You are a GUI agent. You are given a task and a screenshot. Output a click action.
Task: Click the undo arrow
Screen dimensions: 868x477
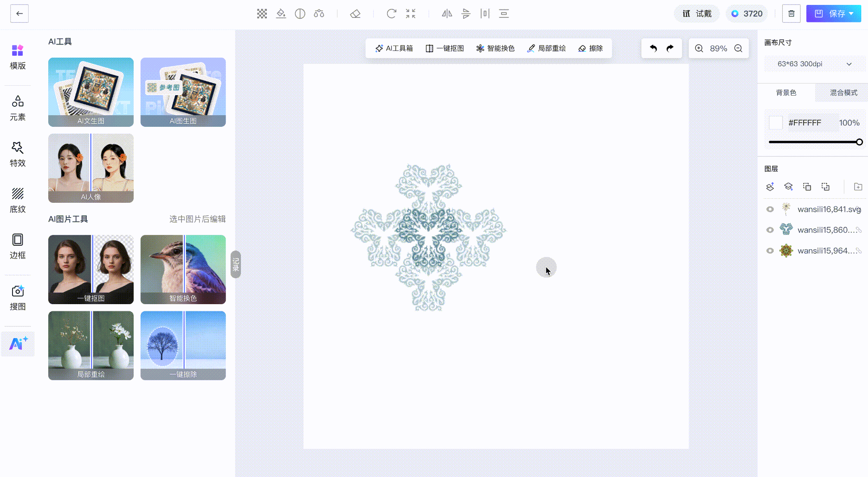click(x=653, y=48)
